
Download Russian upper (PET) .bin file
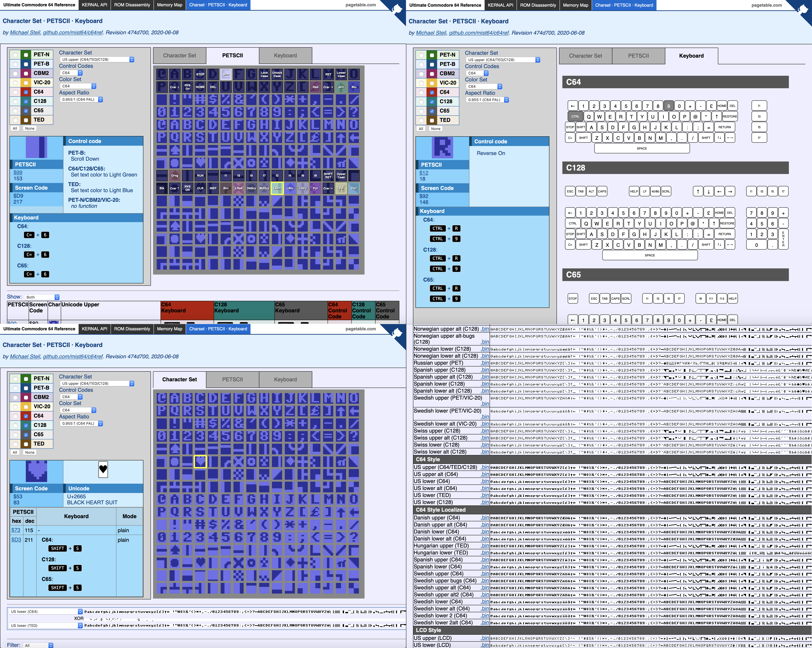click(485, 363)
